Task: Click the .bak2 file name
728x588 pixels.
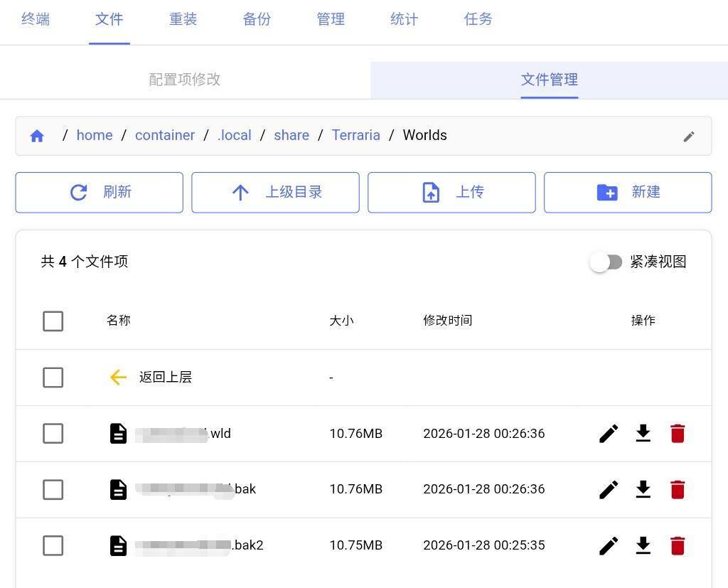Action: tap(199, 545)
